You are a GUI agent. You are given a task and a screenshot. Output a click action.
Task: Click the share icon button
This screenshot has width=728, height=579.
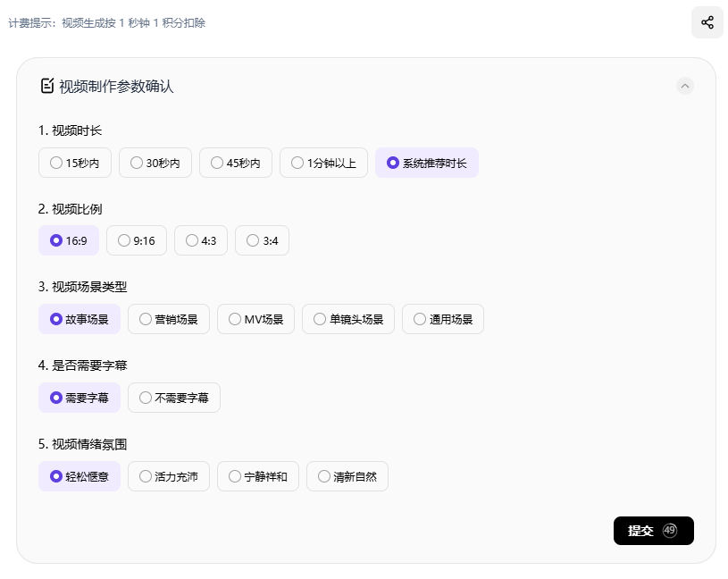click(707, 22)
